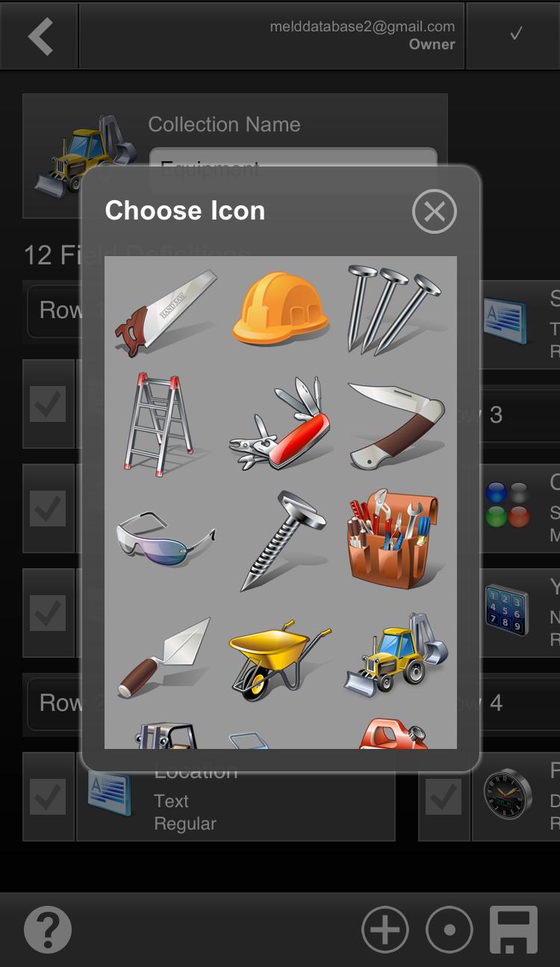The height and width of the screenshot is (967, 560).
Task: Add a new field with plus button
Action: (385, 930)
